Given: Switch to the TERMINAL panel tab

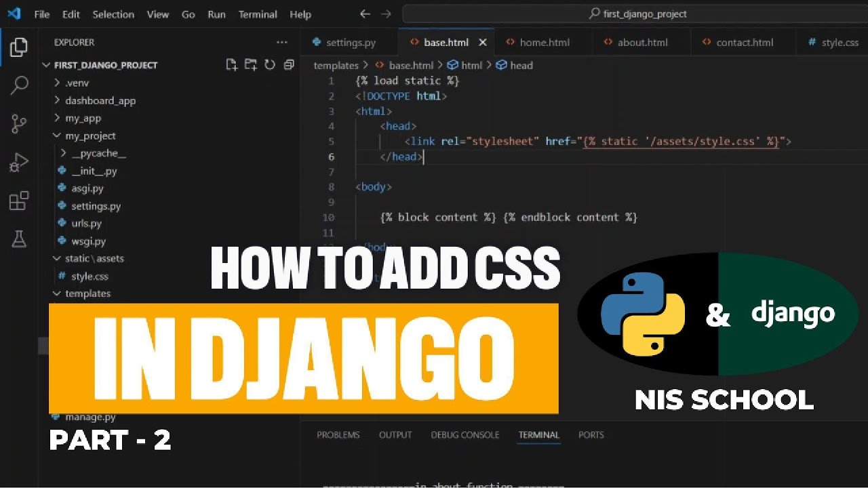Looking at the screenshot, I should pyautogui.click(x=539, y=434).
